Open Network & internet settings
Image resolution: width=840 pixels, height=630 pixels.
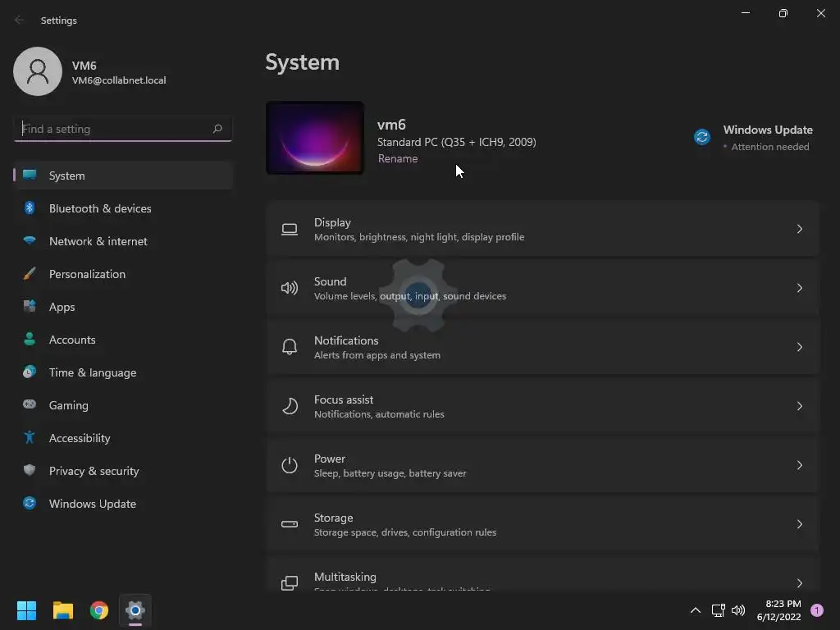(x=123, y=241)
